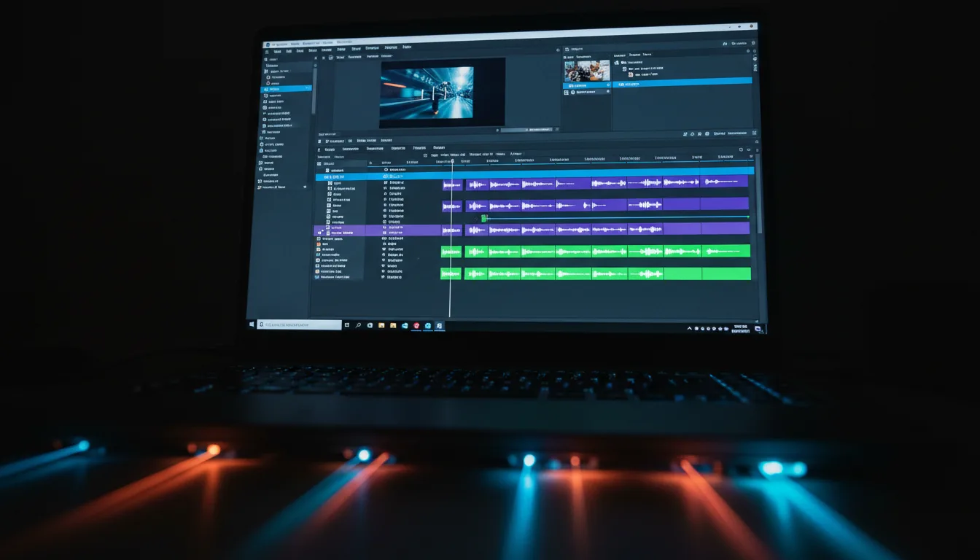Collapse the purple highlighted track group
This screenshot has width=980, height=560.
click(x=321, y=232)
